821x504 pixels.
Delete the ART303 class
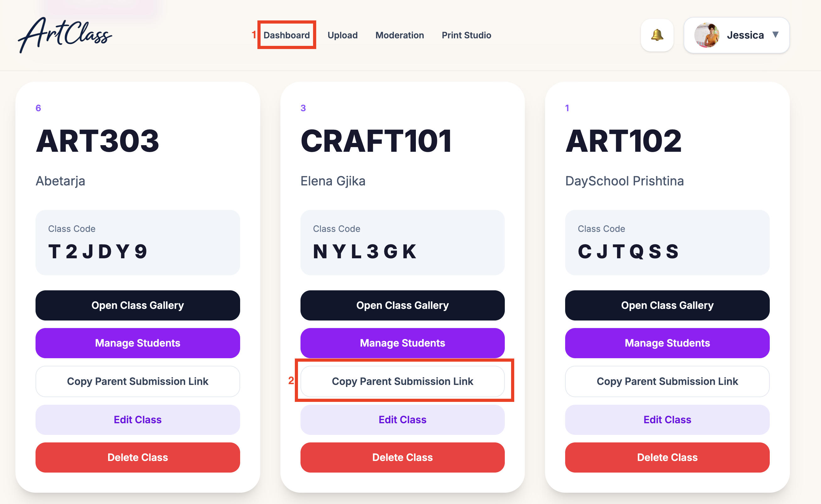click(x=138, y=457)
